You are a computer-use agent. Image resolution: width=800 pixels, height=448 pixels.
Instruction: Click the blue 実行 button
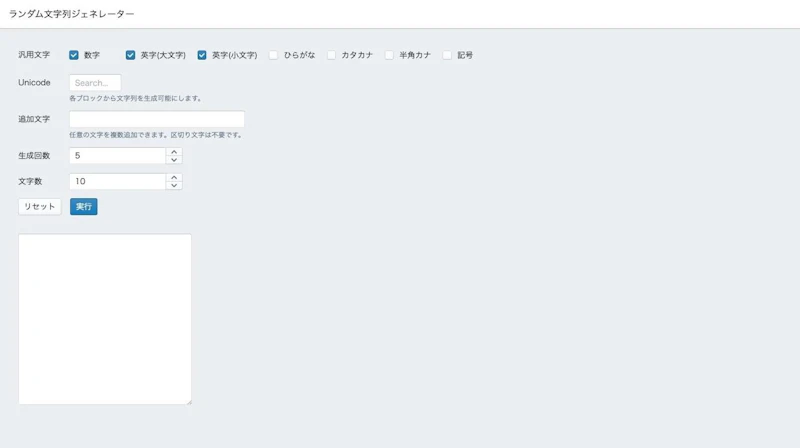pyautogui.click(x=84, y=207)
